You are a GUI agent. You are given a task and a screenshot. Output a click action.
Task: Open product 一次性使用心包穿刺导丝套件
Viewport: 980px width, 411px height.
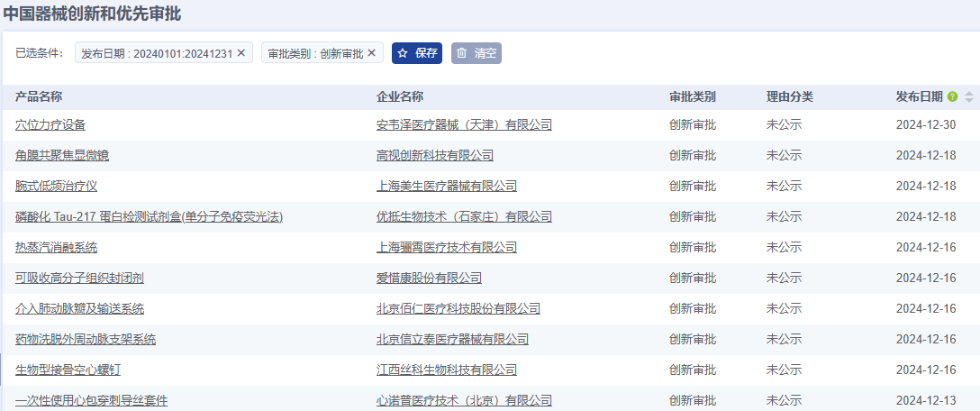pos(91,400)
